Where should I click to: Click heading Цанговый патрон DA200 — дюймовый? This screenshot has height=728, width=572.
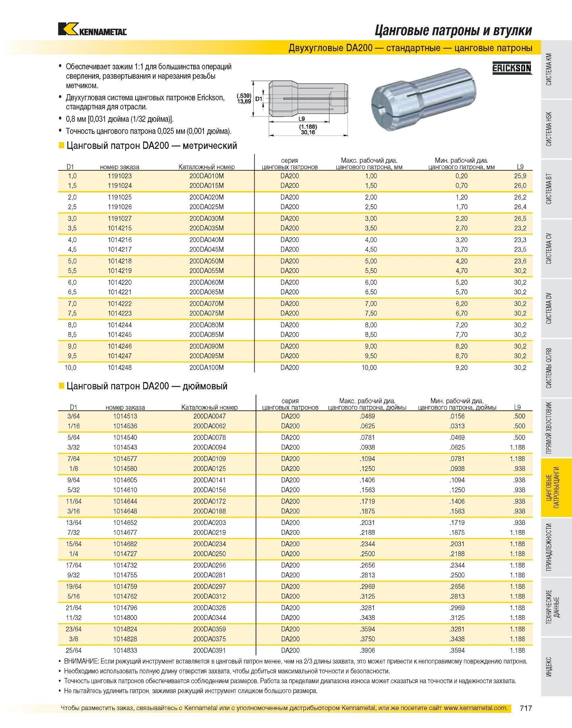(x=147, y=386)
